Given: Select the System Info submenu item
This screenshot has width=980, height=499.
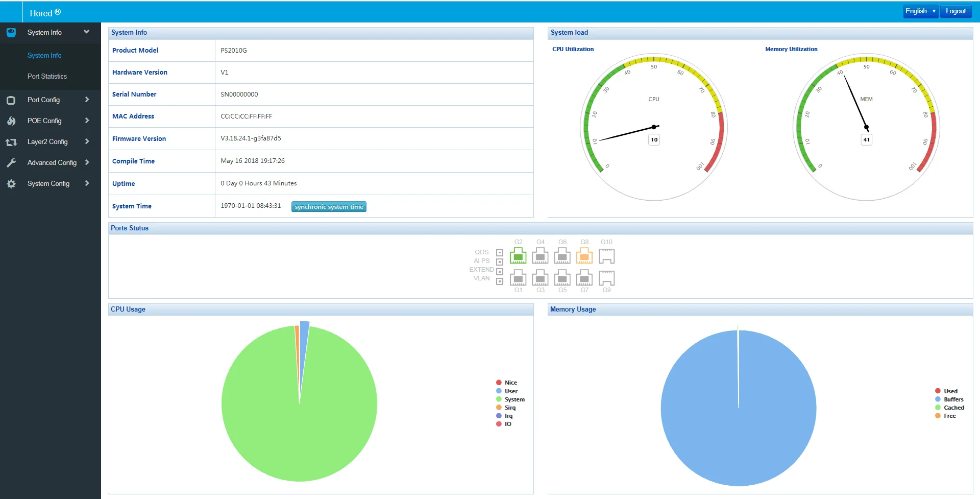Looking at the screenshot, I should (x=44, y=56).
